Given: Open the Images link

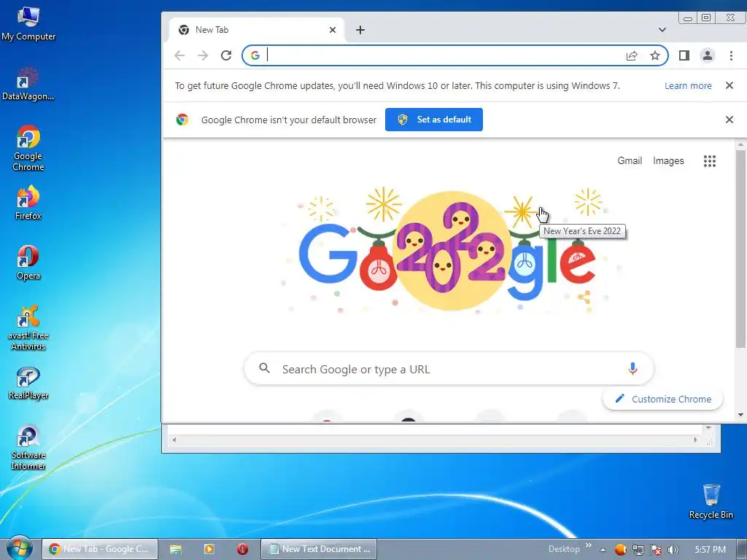Looking at the screenshot, I should pyautogui.click(x=668, y=161).
